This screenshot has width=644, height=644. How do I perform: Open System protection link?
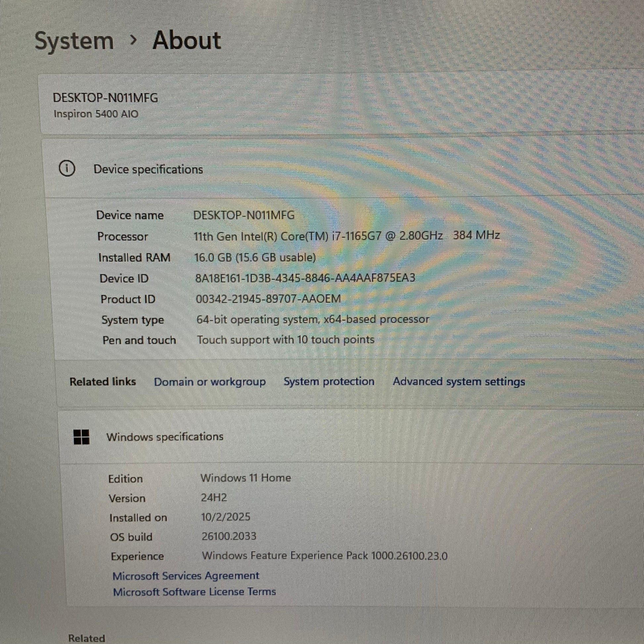[x=329, y=381]
